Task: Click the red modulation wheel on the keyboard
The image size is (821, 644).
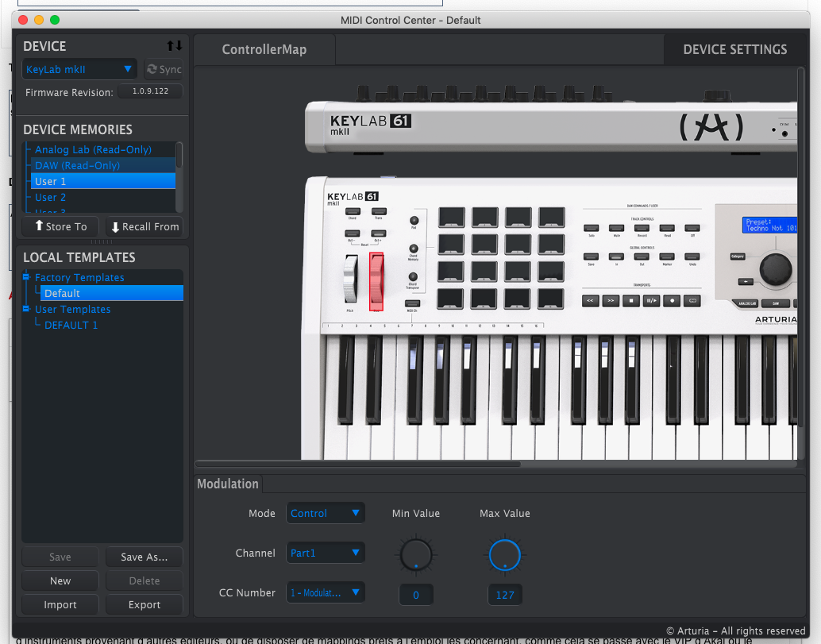Action: pyautogui.click(x=376, y=280)
